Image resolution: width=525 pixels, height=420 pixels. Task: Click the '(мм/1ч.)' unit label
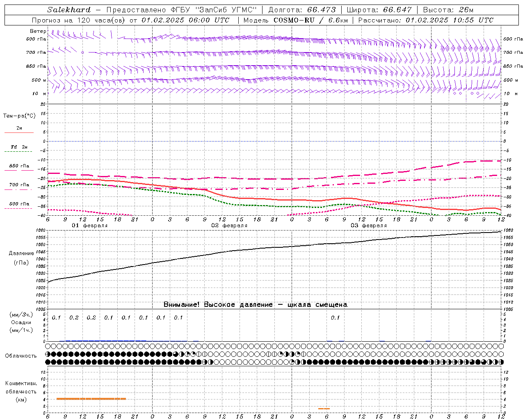(x=21, y=330)
